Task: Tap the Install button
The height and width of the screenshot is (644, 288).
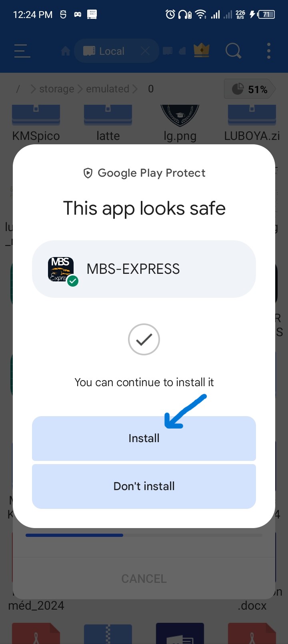Action: 144,439
